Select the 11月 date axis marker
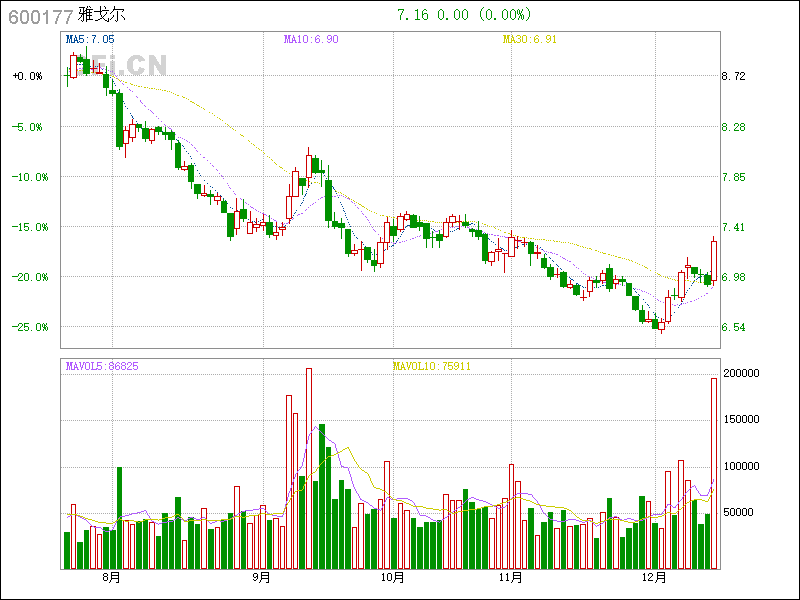Viewport: 800px width, 600px height. [x=511, y=578]
